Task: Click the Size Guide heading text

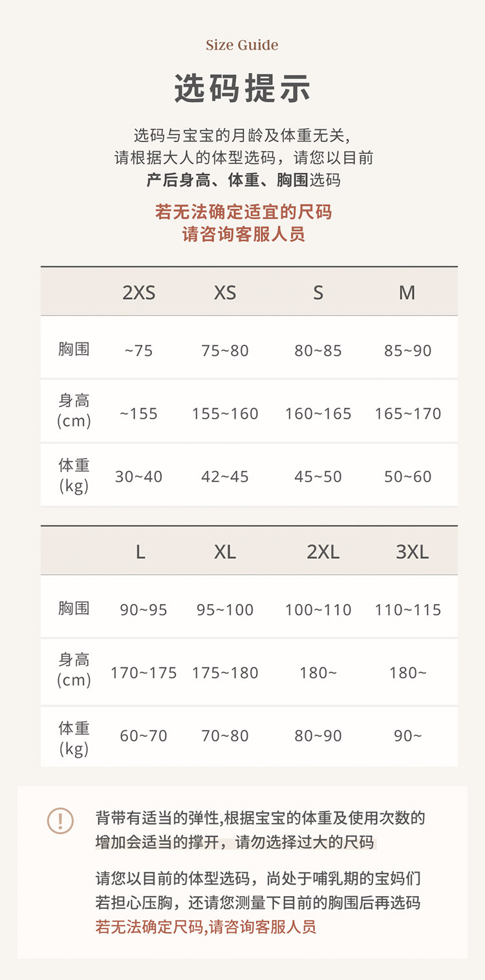Action: [242, 45]
